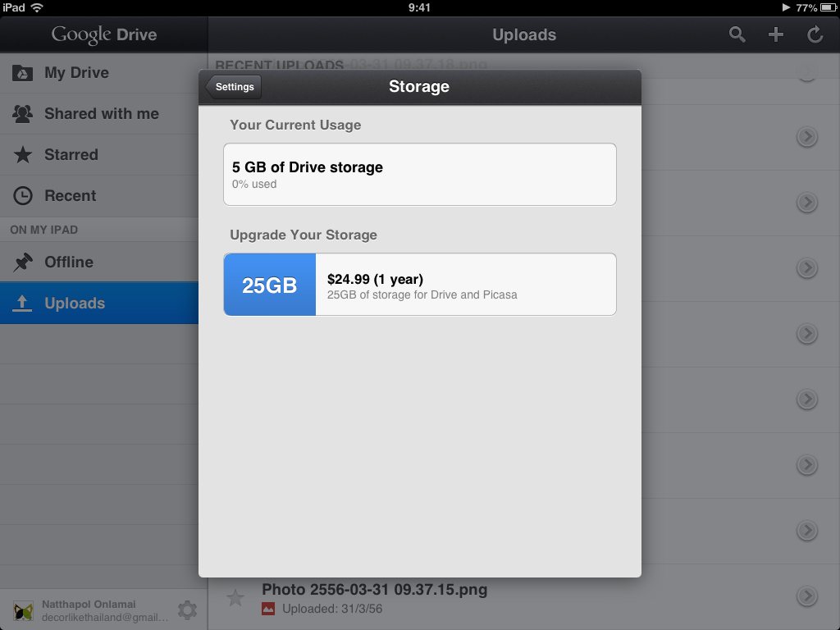Viewport: 840px width, 630px height.
Task: Select the $24.99 (1 year) plan text
Action: coord(375,279)
